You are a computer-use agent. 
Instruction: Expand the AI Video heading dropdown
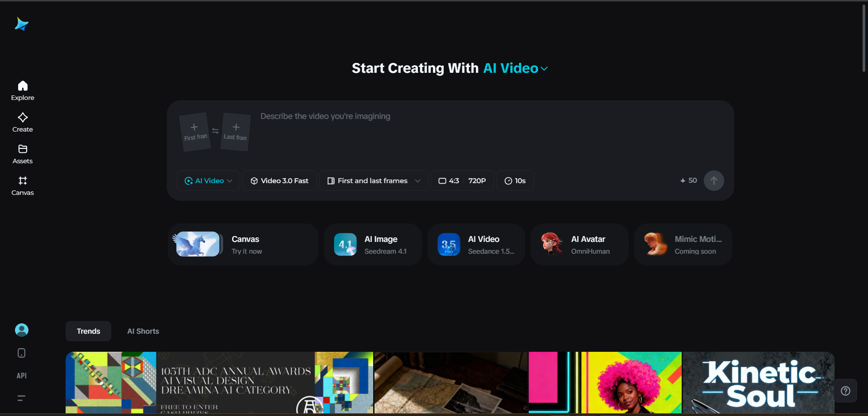pos(516,68)
